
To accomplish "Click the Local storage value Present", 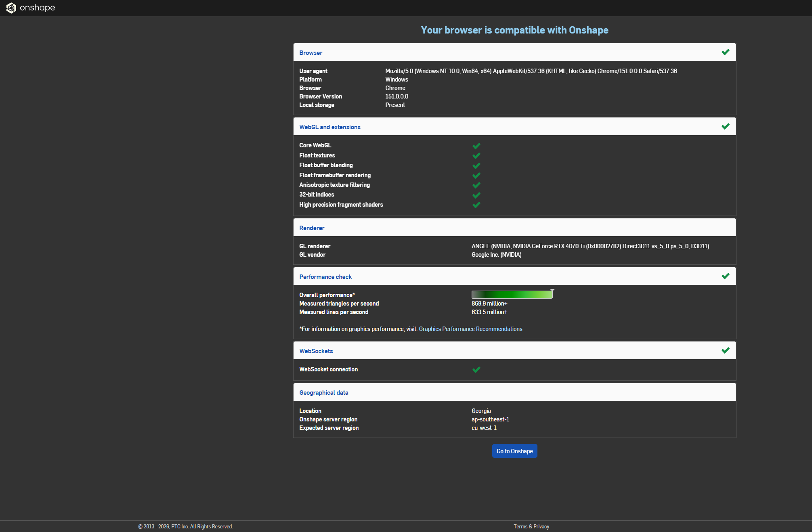I will [395, 105].
